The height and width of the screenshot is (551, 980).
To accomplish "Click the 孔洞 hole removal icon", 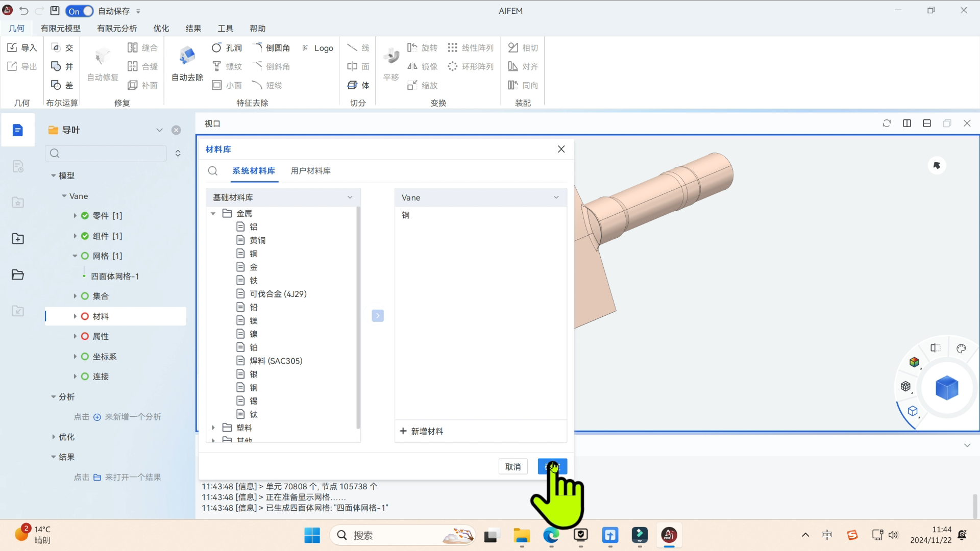I will (x=216, y=47).
